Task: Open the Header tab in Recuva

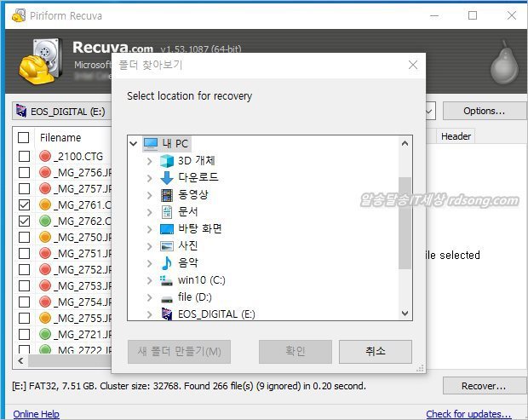Action: point(456,136)
